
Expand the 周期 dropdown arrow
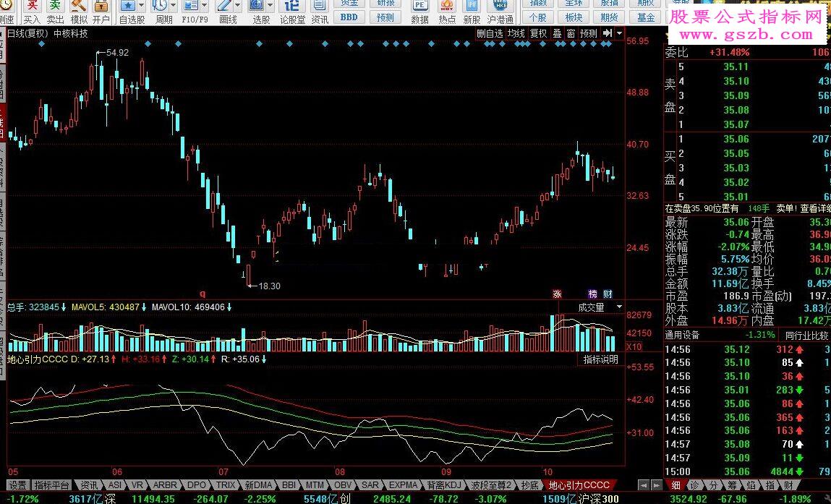coord(173,7)
